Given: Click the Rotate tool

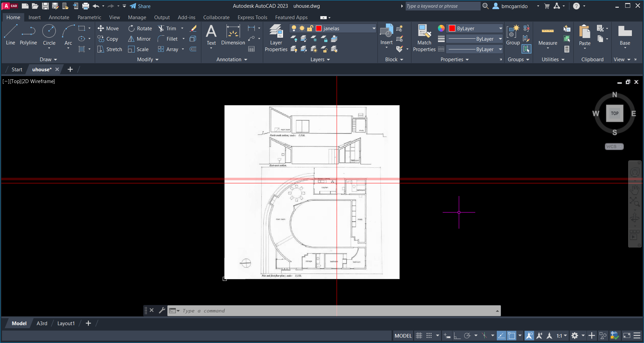Looking at the screenshot, I should tap(140, 29).
